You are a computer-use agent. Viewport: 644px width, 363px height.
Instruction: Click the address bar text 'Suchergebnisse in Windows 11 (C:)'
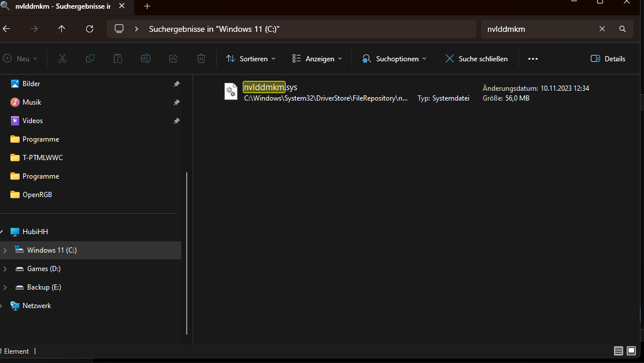pos(214,29)
